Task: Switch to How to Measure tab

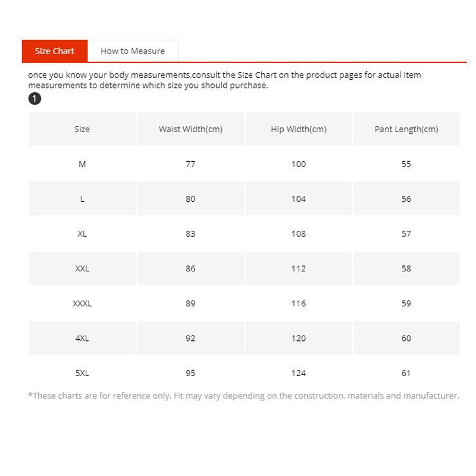Action: (133, 51)
